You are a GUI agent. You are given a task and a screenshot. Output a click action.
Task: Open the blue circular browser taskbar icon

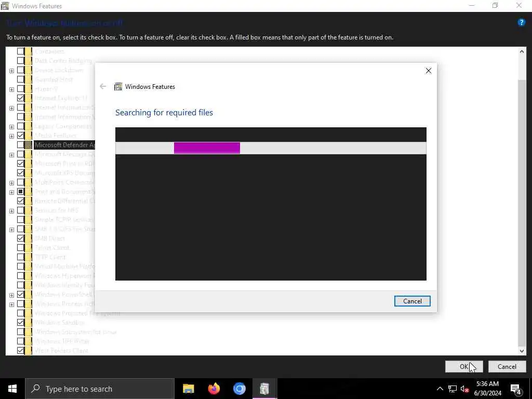tap(239, 389)
